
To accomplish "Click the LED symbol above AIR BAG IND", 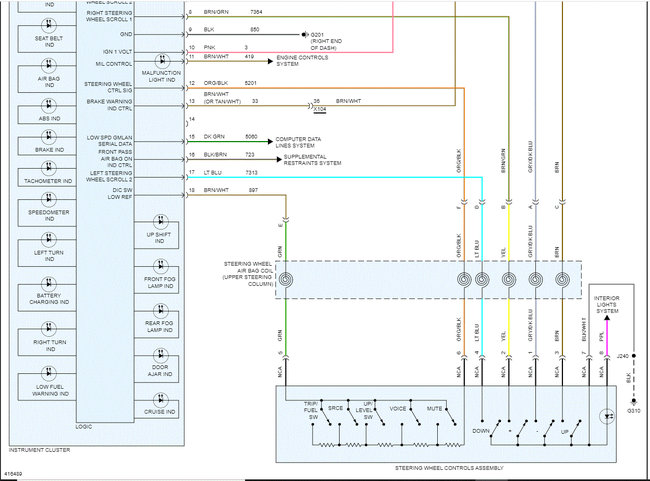I will point(49,65).
